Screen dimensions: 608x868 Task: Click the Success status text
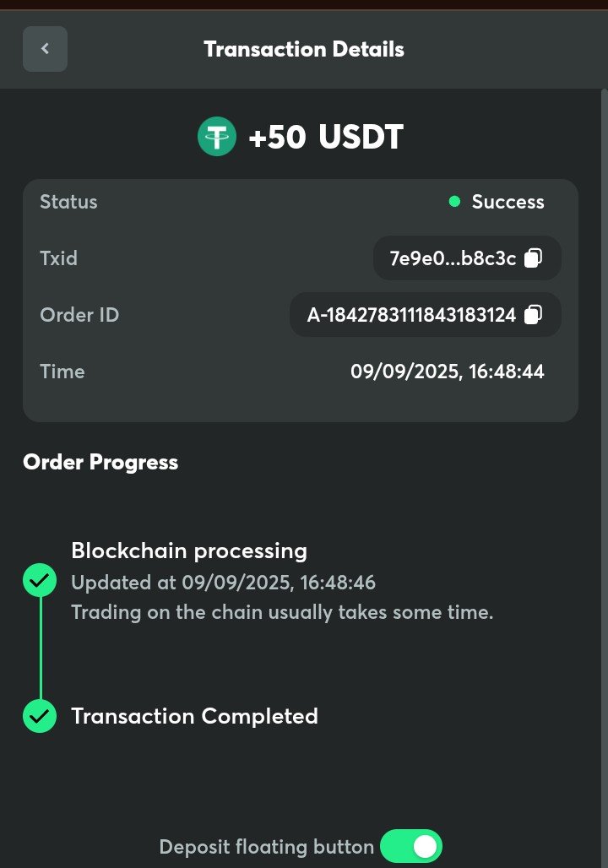tap(508, 202)
